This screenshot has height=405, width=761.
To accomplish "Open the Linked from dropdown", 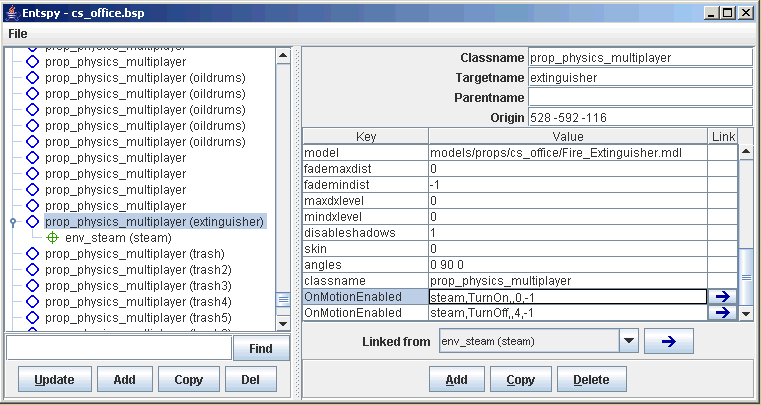I will 629,341.
